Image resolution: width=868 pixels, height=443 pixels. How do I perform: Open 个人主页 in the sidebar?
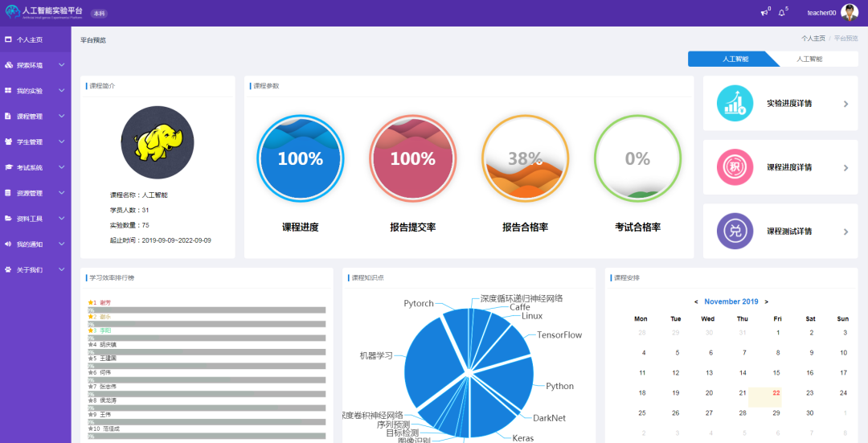pyautogui.click(x=30, y=39)
